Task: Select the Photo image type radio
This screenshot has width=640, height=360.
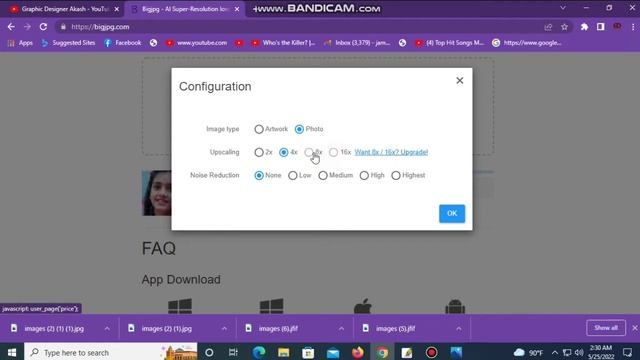Action: coord(299,129)
